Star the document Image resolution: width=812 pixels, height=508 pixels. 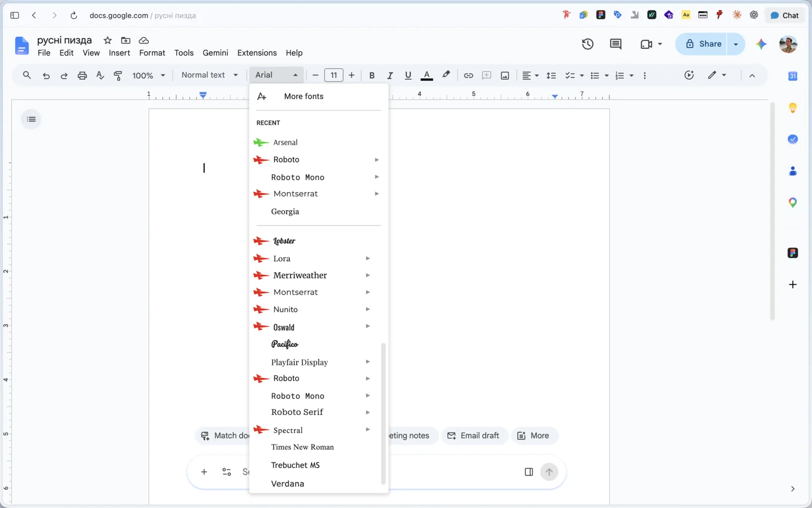pyautogui.click(x=108, y=40)
